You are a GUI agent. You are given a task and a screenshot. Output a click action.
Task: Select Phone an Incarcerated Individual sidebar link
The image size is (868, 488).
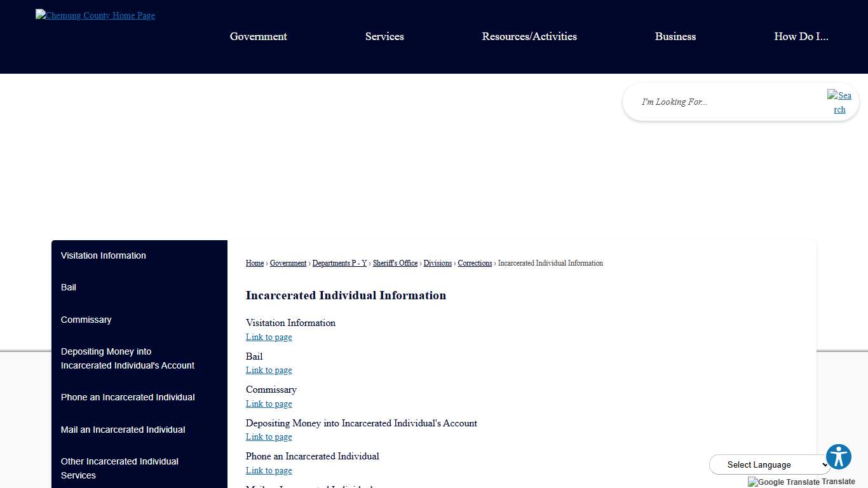[127, 397]
